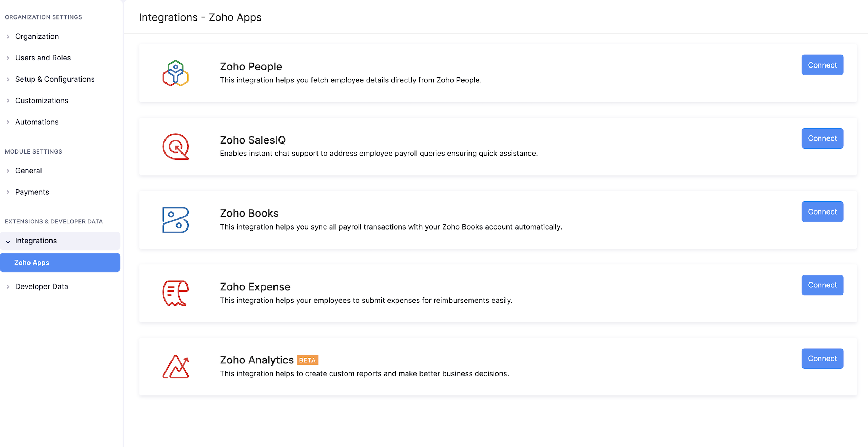Click the Zoho Expense receipt icon
The width and height of the screenshot is (868, 447).
pyautogui.click(x=175, y=293)
